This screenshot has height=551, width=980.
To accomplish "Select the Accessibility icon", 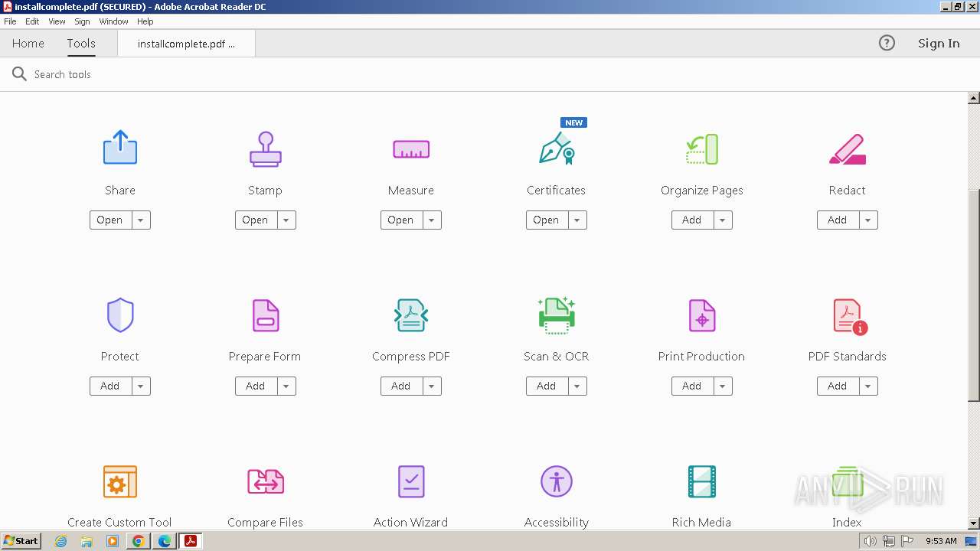I will click(x=557, y=481).
